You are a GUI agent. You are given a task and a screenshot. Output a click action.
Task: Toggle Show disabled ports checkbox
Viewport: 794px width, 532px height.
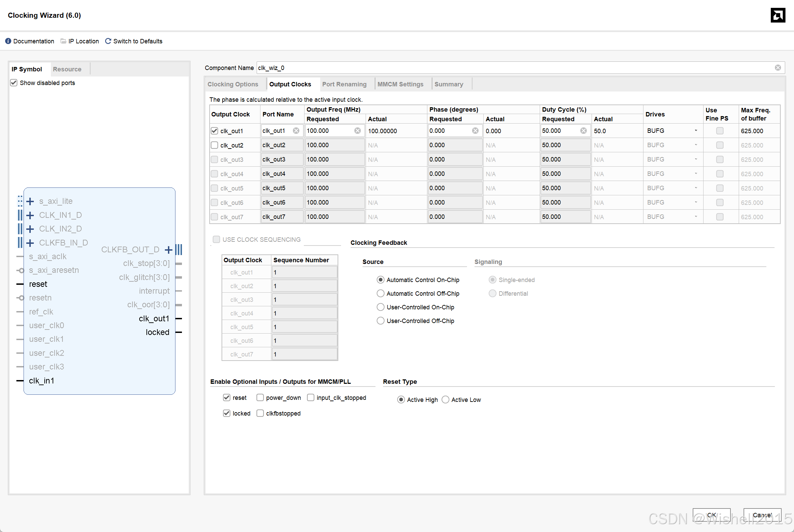coord(14,83)
